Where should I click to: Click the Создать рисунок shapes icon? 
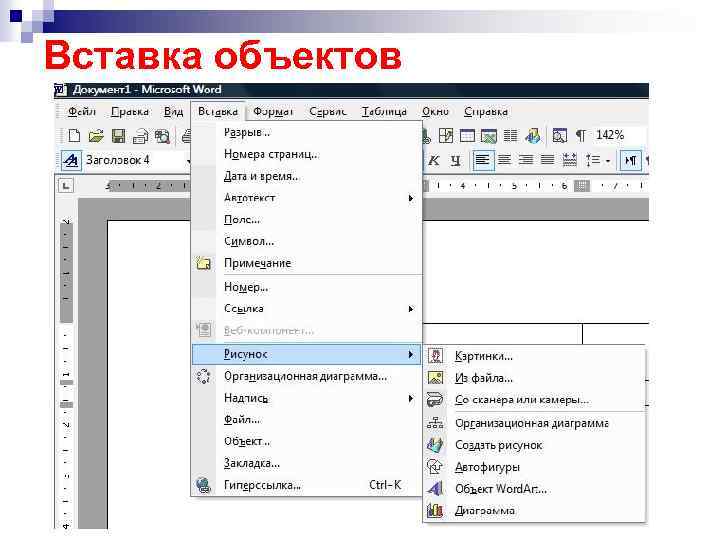435,444
